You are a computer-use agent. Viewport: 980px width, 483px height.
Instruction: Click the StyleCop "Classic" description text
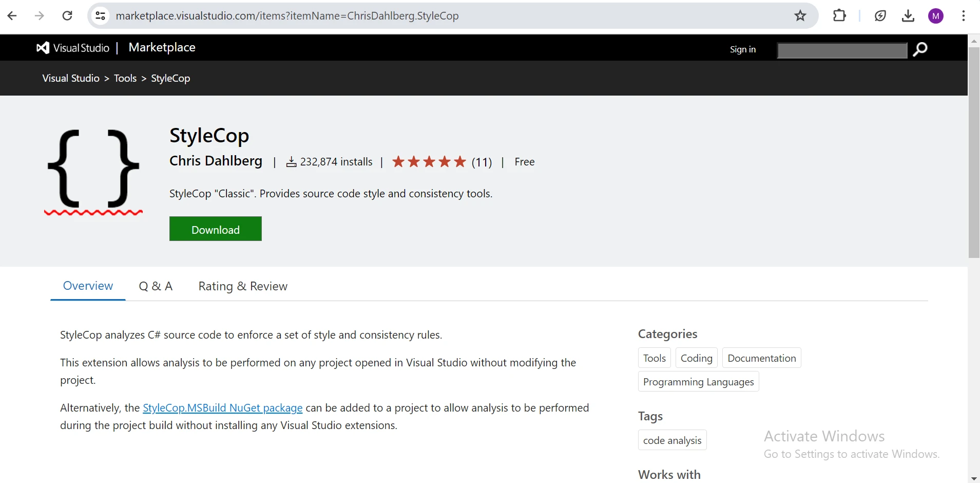(331, 194)
